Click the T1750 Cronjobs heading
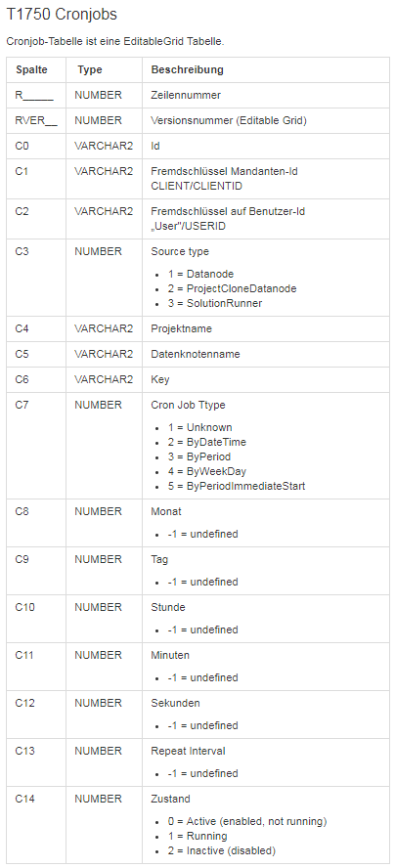This screenshot has height=868, width=395. tap(62, 15)
